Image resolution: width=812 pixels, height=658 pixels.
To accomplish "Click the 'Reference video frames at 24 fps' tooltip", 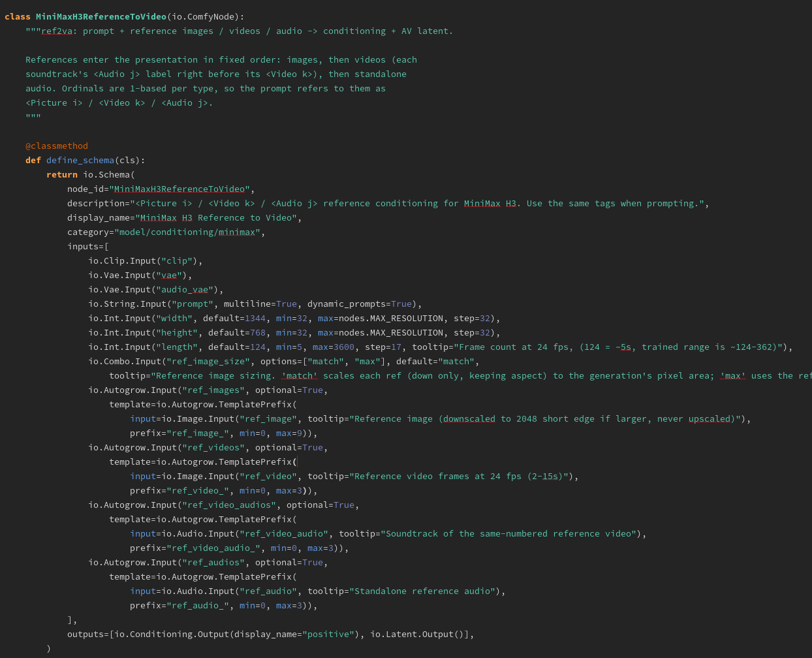I will coord(459,476).
